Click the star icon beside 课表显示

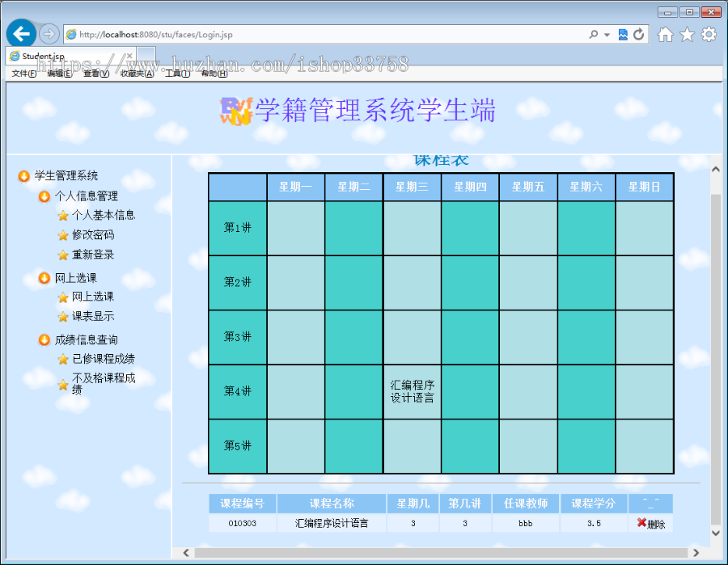click(x=62, y=316)
